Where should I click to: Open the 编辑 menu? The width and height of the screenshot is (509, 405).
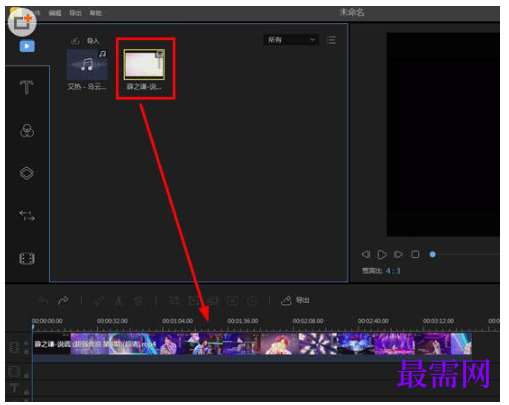[x=55, y=13]
